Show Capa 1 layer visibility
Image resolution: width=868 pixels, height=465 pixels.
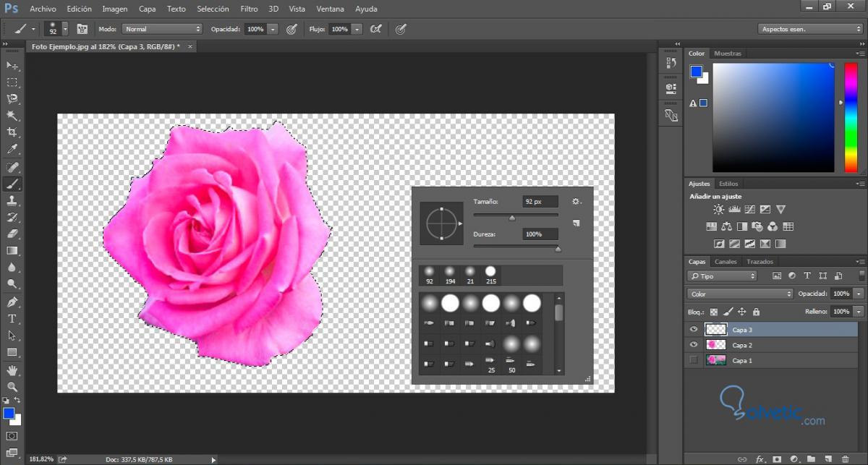tap(694, 360)
